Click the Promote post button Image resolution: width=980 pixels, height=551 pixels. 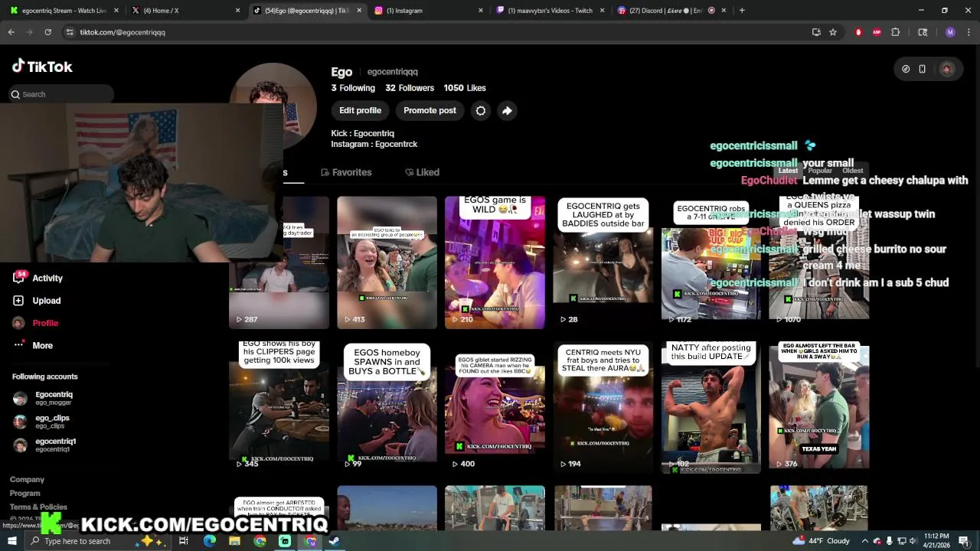tap(430, 111)
